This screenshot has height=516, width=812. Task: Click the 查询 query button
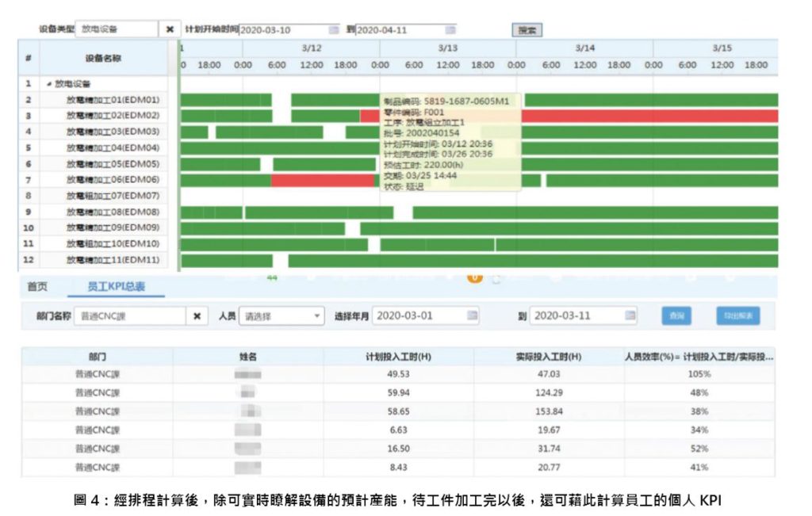(x=676, y=315)
